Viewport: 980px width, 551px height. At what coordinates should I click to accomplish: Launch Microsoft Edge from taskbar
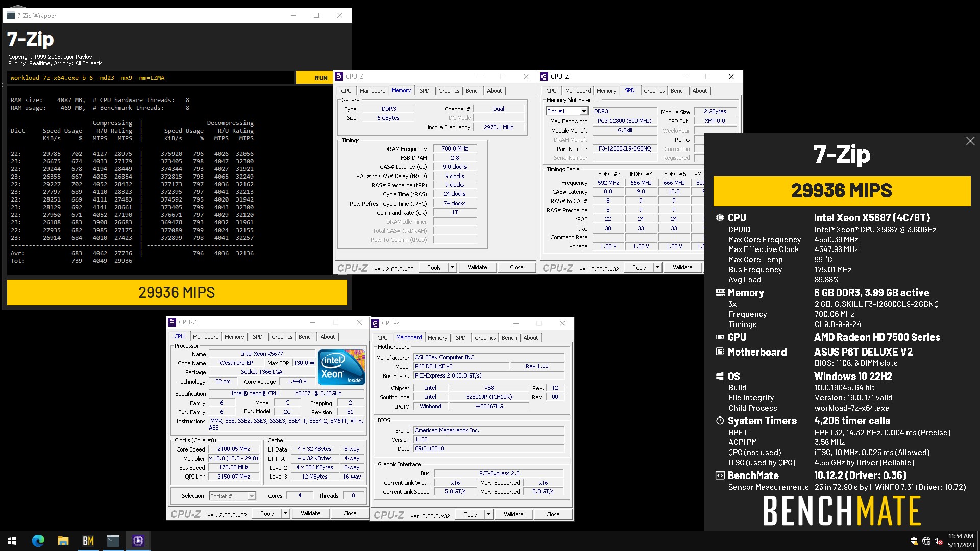(38, 541)
